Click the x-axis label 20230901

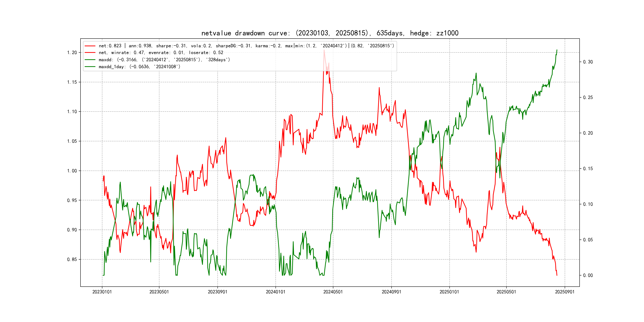(217, 292)
